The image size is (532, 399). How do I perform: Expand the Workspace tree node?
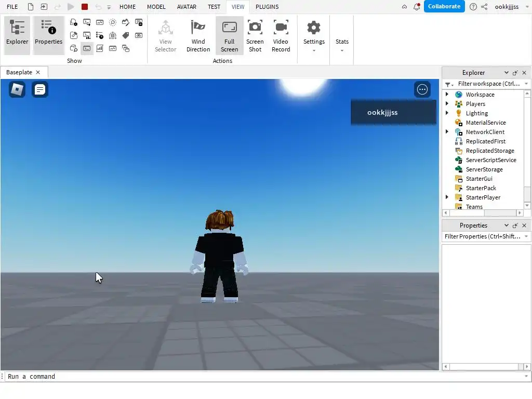coord(447,95)
